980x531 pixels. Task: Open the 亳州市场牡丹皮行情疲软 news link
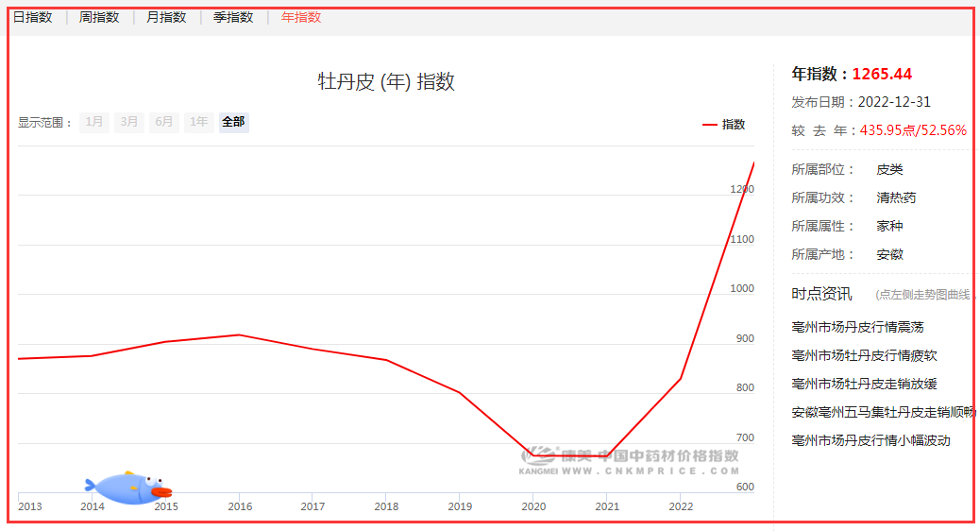coord(865,355)
